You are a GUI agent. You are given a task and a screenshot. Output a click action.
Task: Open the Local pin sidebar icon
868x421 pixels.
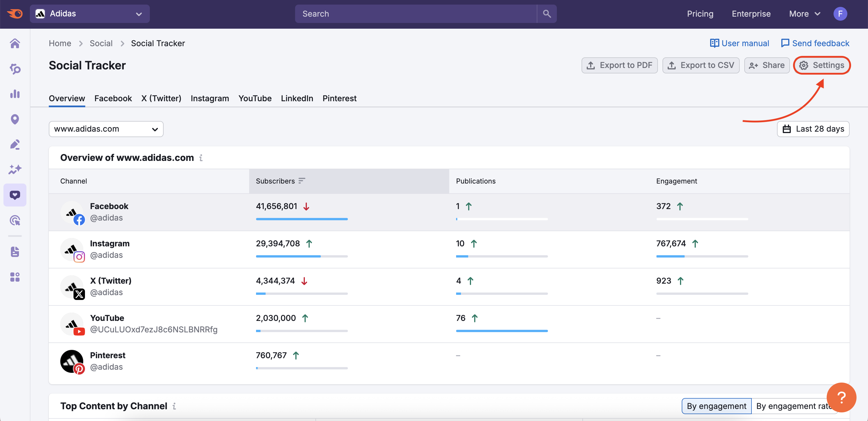[x=15, y=119]
